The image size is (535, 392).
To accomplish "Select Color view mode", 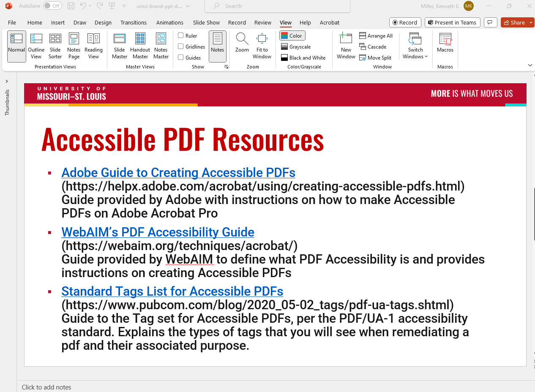I will (292, 36).
